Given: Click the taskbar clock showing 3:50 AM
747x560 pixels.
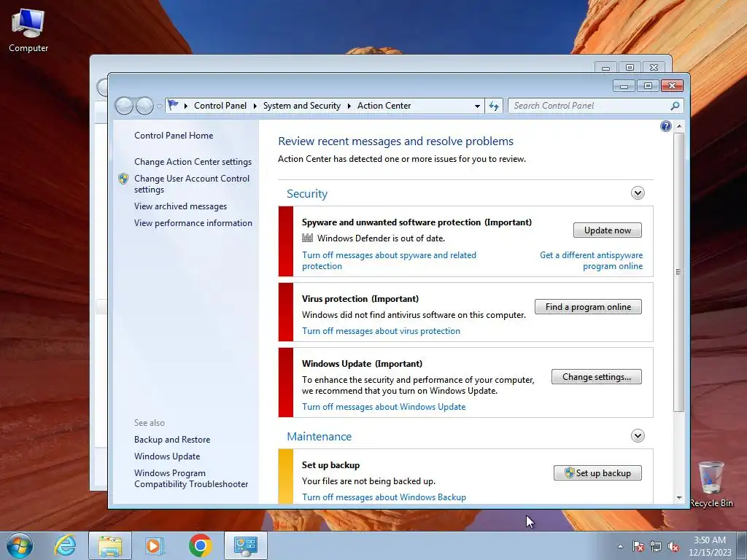Looking at the screenshot, I should (x=710, y=545).
